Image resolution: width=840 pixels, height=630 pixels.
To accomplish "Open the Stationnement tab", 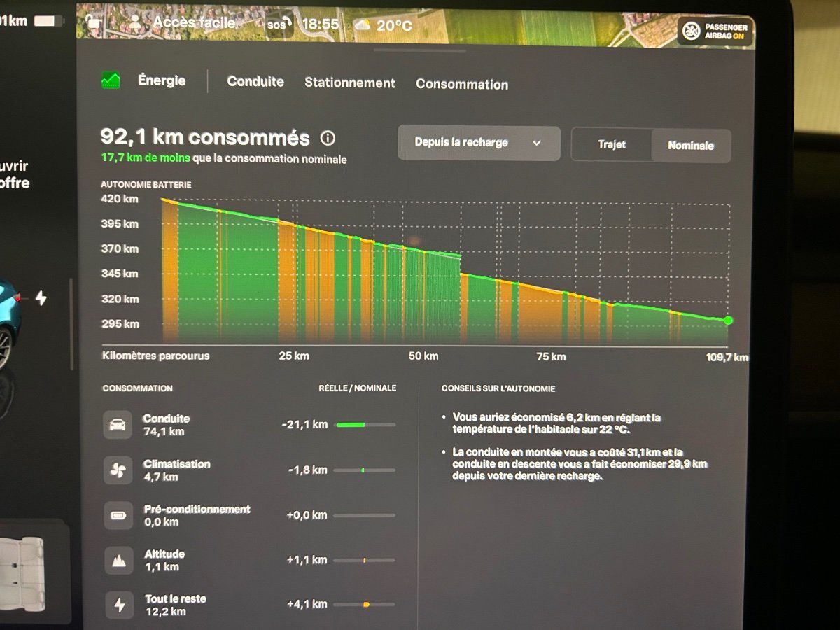I will [x=350, y=83].
